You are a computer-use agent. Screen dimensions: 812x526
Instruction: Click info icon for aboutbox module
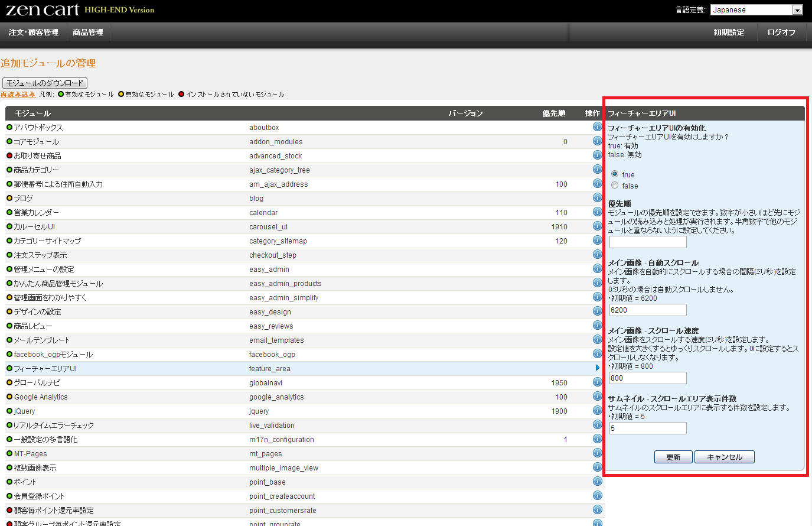pos(597,127)
